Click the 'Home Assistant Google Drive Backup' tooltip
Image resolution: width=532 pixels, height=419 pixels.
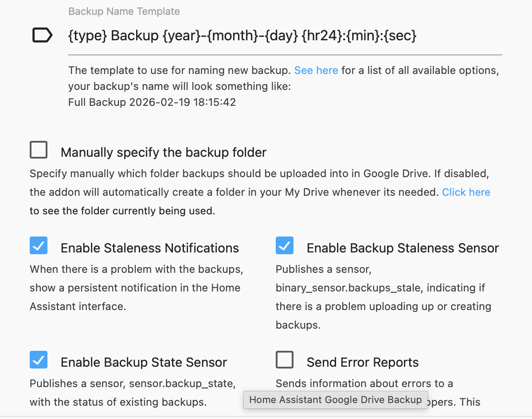tap(336, 400)
